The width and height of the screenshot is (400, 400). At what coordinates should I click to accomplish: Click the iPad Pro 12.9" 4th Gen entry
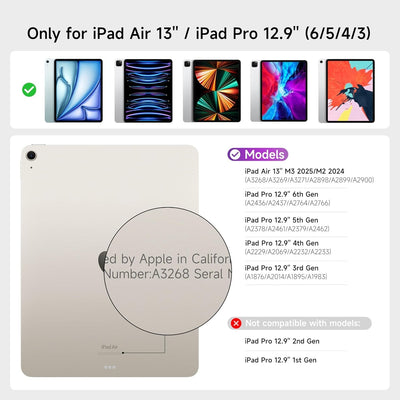[x=288, y=247]
